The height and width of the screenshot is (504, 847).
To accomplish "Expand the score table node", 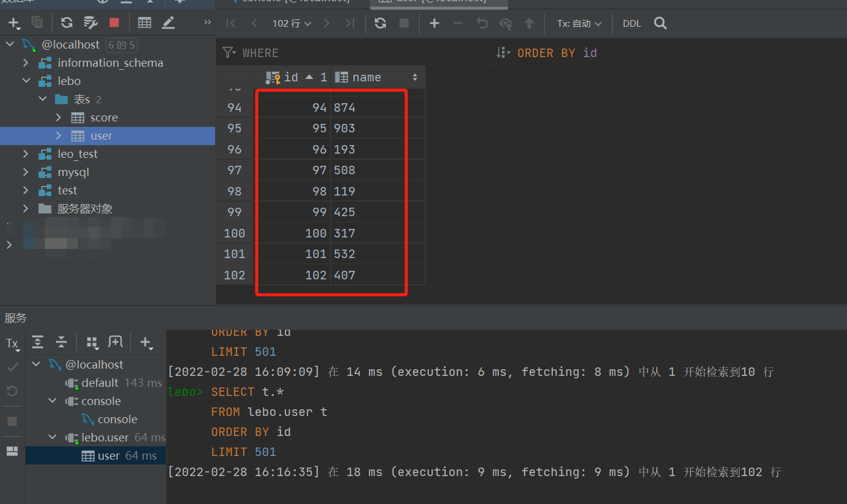I will (x=58, y=117).
